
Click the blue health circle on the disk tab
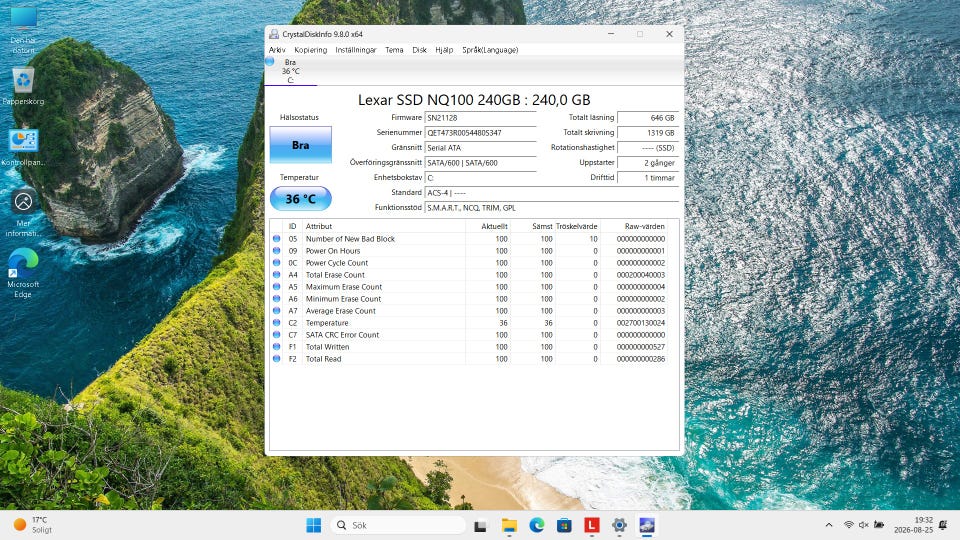270,61
